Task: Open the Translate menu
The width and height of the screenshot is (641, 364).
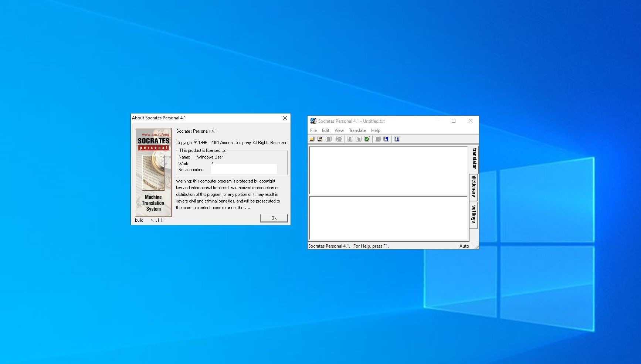Action: [357, 130]
